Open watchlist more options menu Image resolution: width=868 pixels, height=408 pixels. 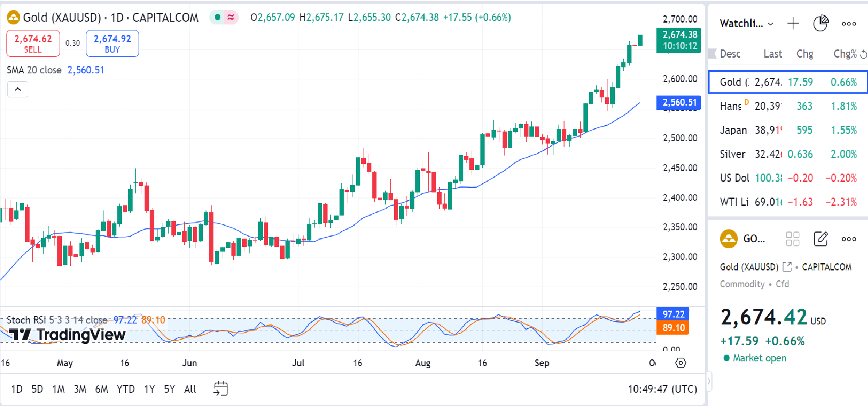(849, 24)
